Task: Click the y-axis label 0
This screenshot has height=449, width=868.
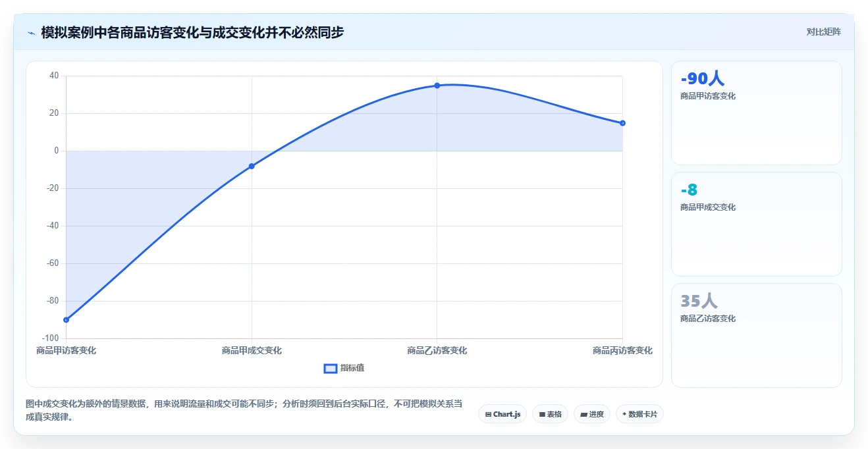Action: coord(57,151)
